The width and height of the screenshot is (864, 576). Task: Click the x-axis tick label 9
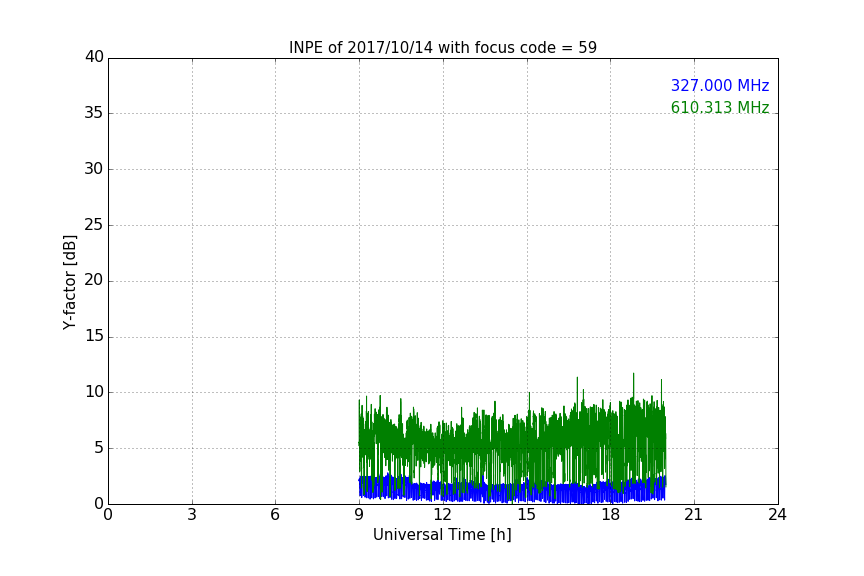[359, 515]
